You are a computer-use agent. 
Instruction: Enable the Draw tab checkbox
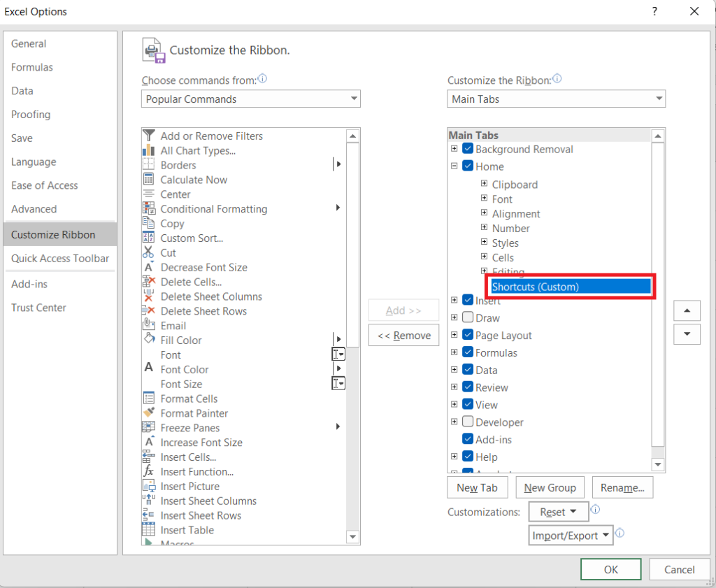pyautogui.click(x=467, y=317)
